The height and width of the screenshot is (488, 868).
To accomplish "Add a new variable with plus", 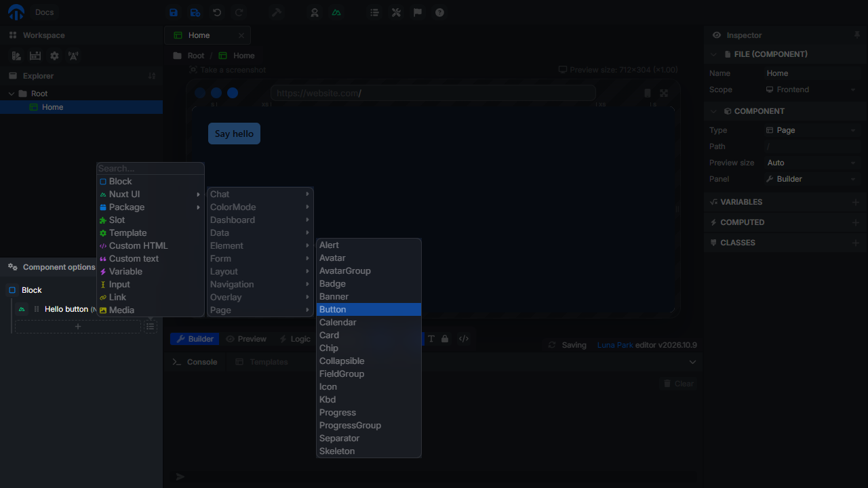I will [x=855, y=202].
